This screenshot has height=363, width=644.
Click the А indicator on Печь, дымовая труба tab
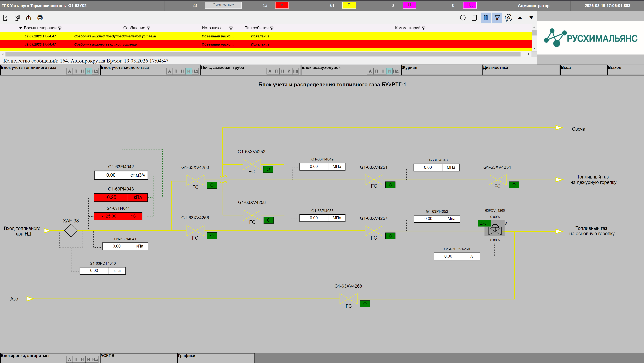coord(270,71)
